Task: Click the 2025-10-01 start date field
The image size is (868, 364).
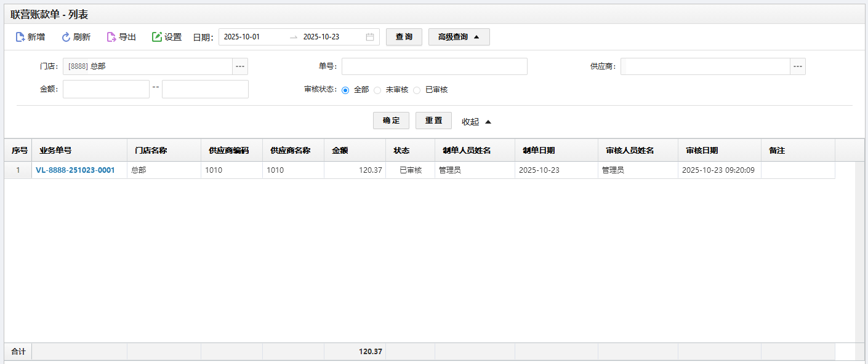Action: (x=252, y=37)
